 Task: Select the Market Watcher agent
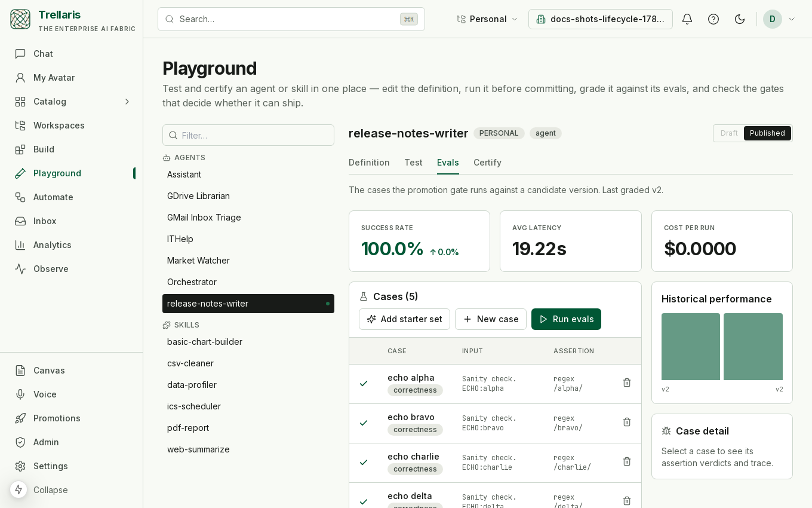click(x=248, y=261)
